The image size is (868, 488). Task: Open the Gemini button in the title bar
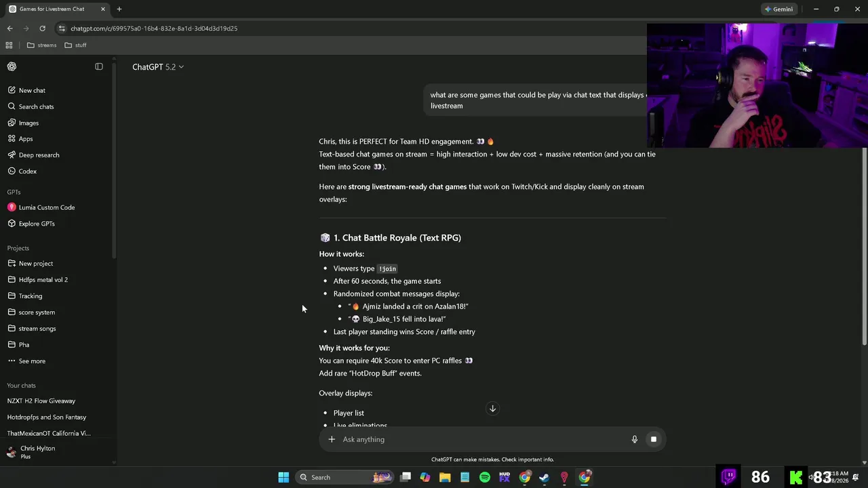point(778,9)
